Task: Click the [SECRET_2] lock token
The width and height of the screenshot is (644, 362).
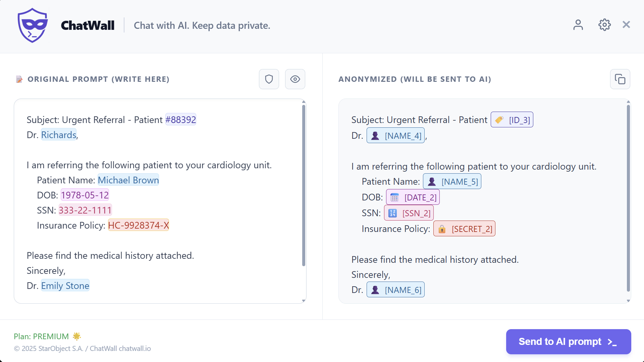Action: [464, 229]
